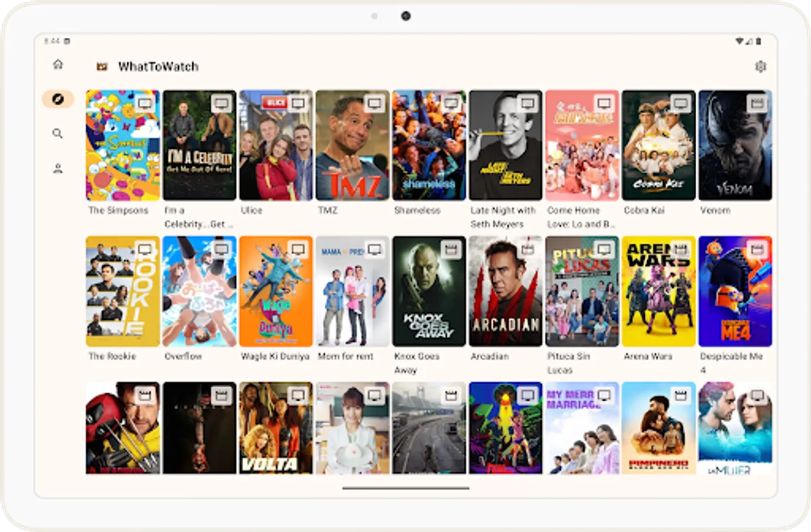Click movie badge on Arena Wars poster
This screenshot has height=532, width=811.
(x=681, y=250)
